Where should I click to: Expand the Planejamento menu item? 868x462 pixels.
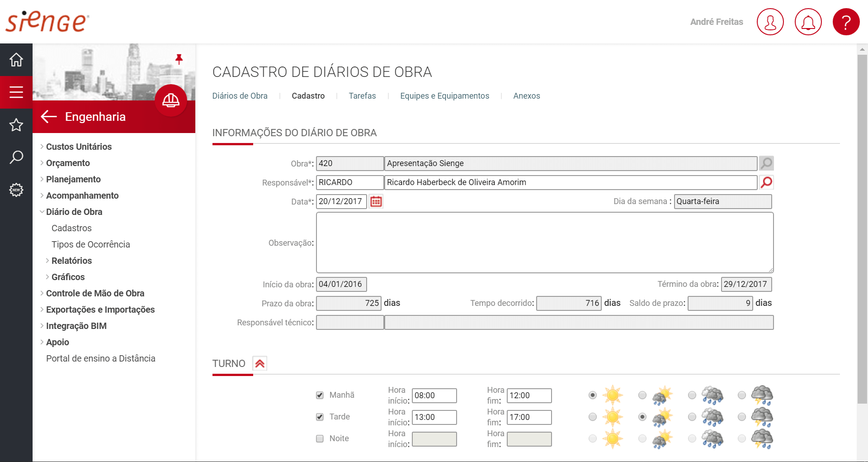point(73,179)
